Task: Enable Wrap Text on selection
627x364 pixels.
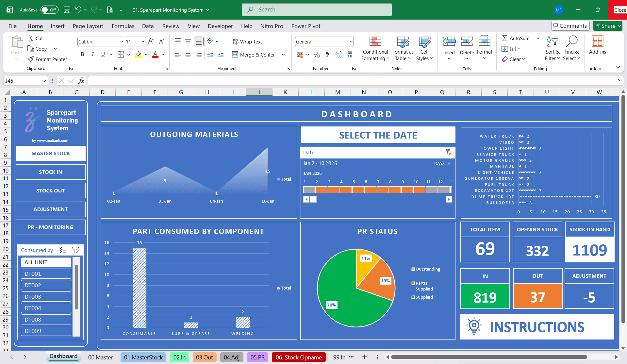Action: coord(247,41)
